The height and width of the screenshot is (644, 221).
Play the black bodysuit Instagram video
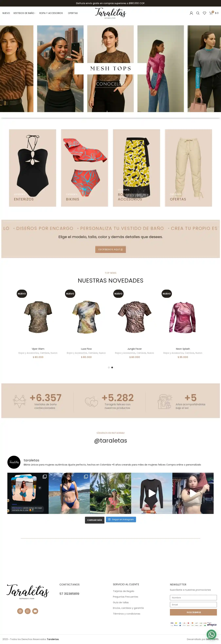coord(152,493)
